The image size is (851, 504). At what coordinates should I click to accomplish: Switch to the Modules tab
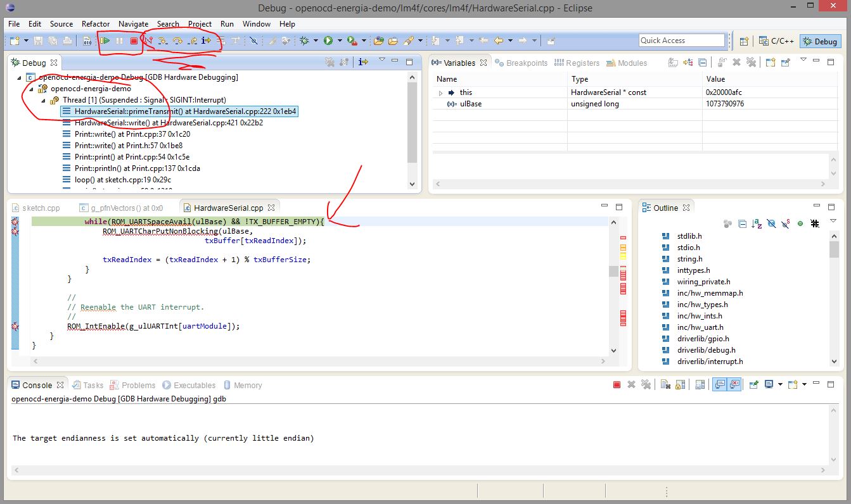point(627,63)
